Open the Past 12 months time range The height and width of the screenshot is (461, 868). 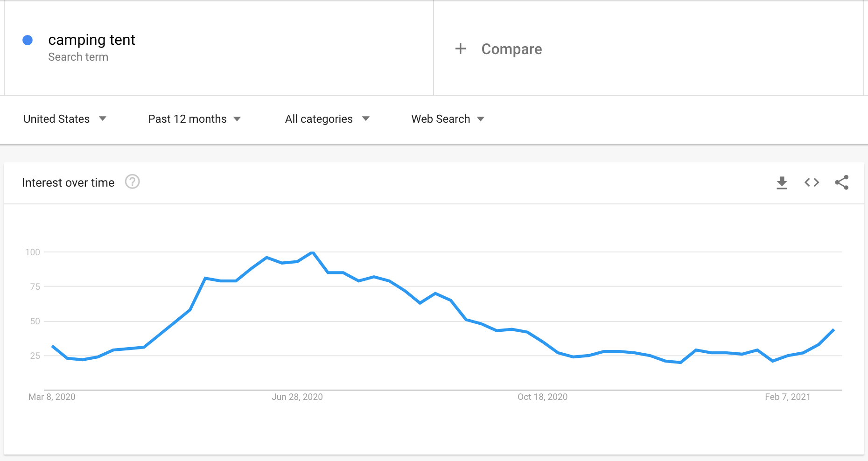point(194,119)
